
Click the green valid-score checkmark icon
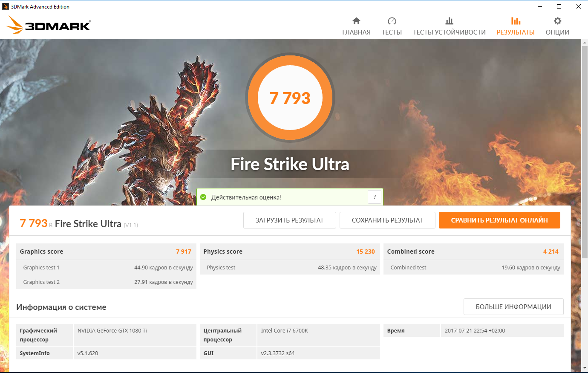click(x=203, y=197)
